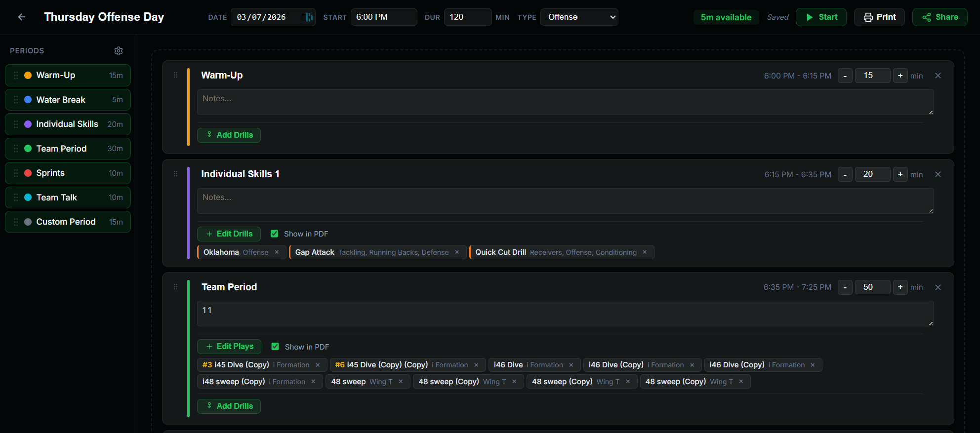Click sidebar Team Period drag grip

tap(16, 149)
